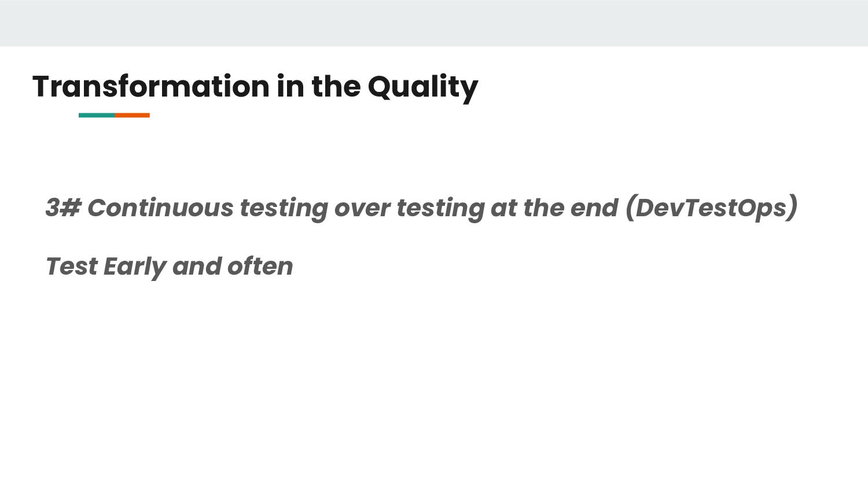This screenshot has height=488, width=868.
Task: Select the word 'Continuous' in the body
Action: click(x=160, y=208)
